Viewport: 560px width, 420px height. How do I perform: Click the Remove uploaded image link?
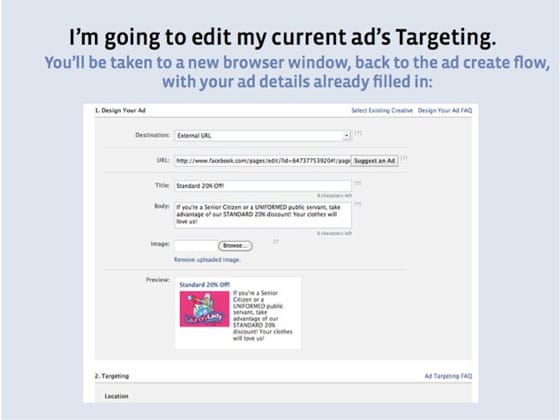pos(207,260)
